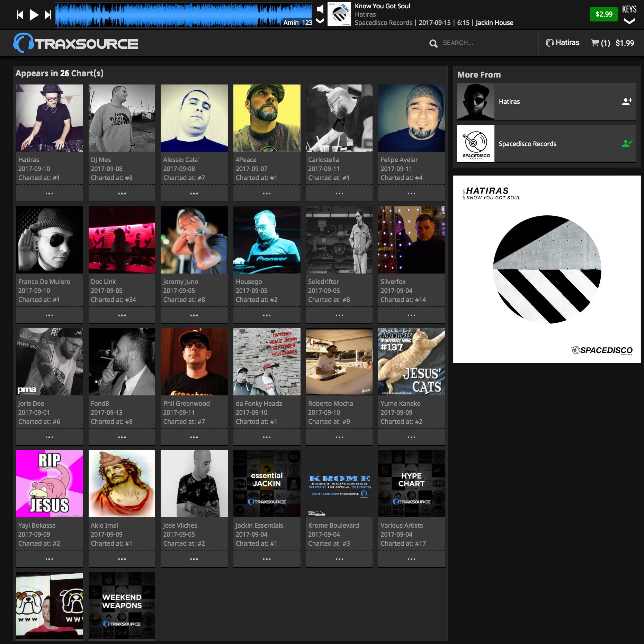The width and height of the screenshot is (644, 644).
Task: Expand options for Soledrifter chart
Action: click(x=339, y=315)
